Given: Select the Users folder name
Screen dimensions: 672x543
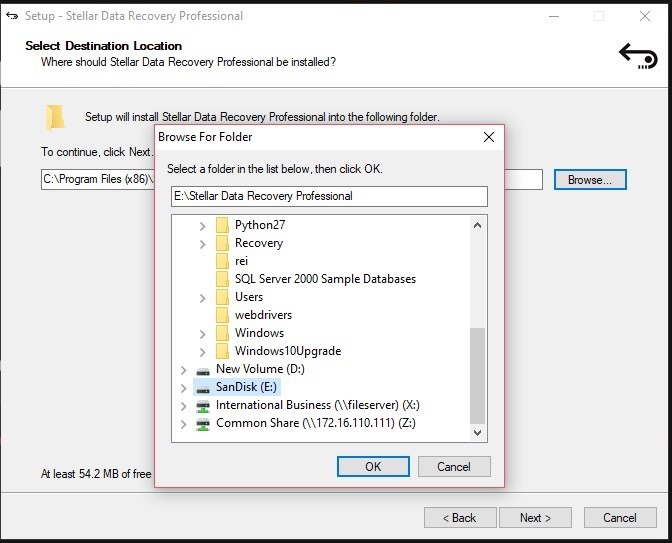Looking at the screenshot, I should (x=249, y=297).
